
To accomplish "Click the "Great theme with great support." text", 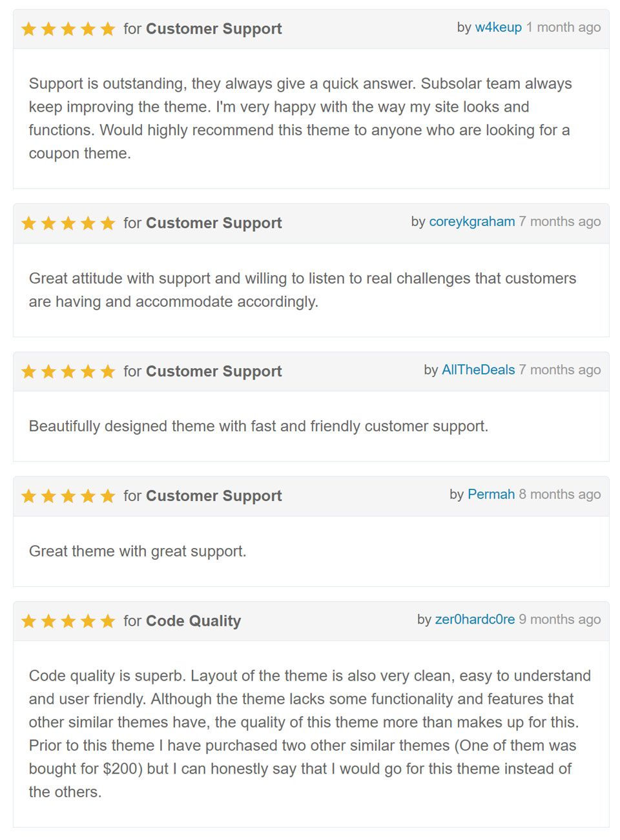I will (138, 551).
